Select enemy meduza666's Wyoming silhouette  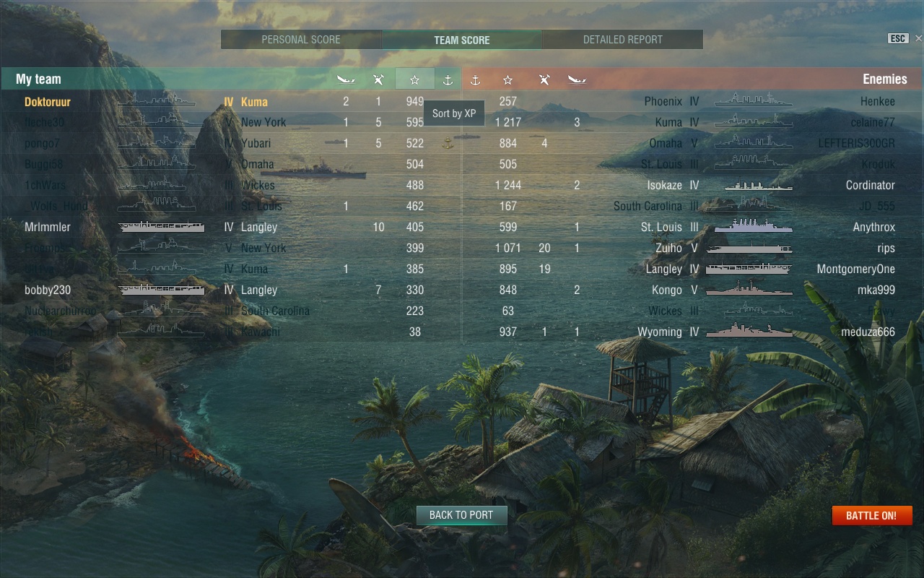click(749, 332)
